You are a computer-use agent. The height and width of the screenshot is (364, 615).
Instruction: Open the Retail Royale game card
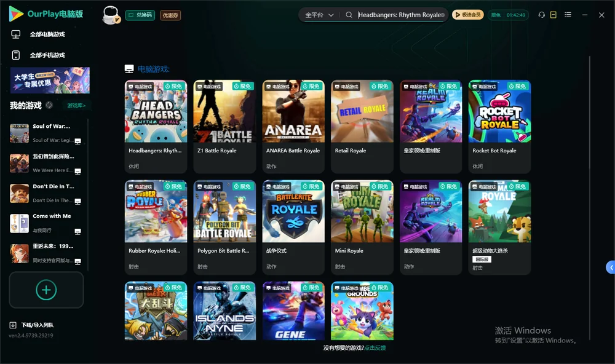tap(362, 127)
